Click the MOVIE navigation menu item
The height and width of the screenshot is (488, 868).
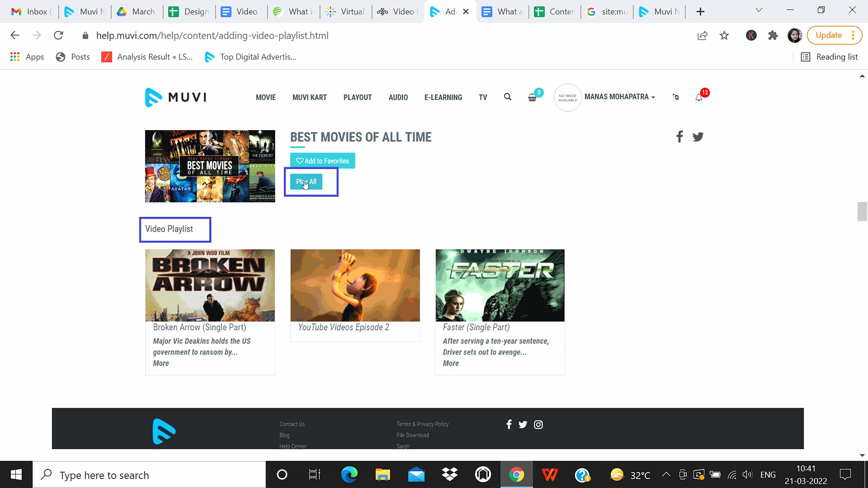click(266, 97)
